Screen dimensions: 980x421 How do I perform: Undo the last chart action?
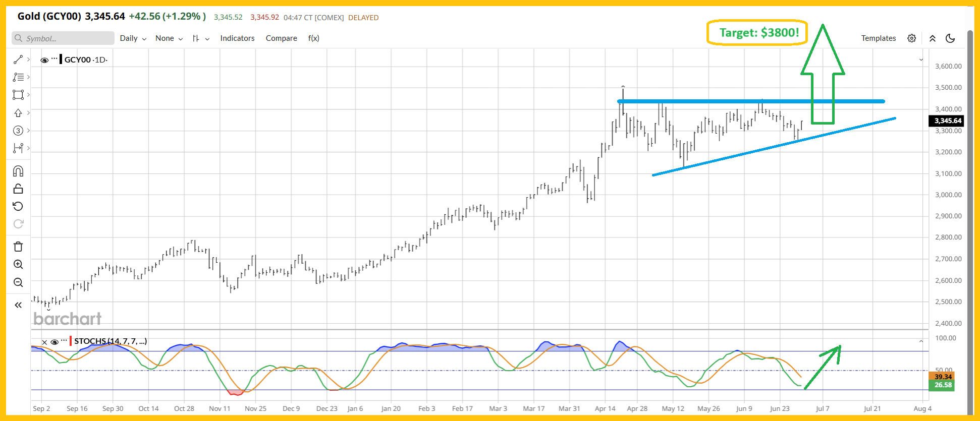[18, 206]
